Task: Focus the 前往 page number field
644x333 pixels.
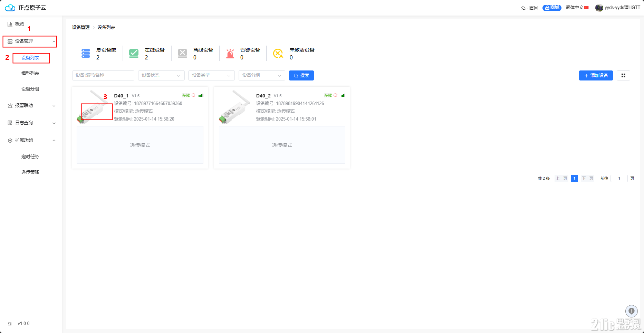Action: tap(619, 179)
